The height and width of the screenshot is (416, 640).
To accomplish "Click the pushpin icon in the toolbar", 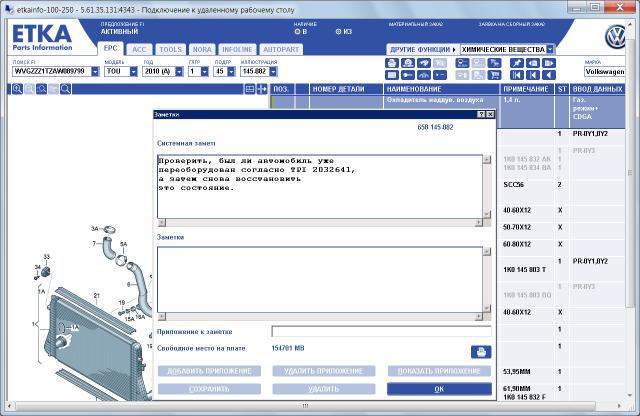I will click(517, 63).
